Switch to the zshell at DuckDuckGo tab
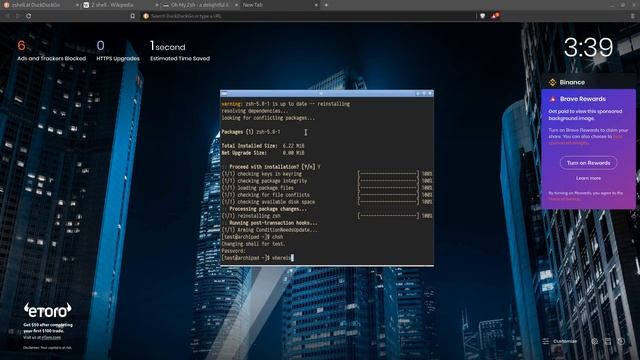This screenshot has height=360, width=640. click(x=40, y=5)
